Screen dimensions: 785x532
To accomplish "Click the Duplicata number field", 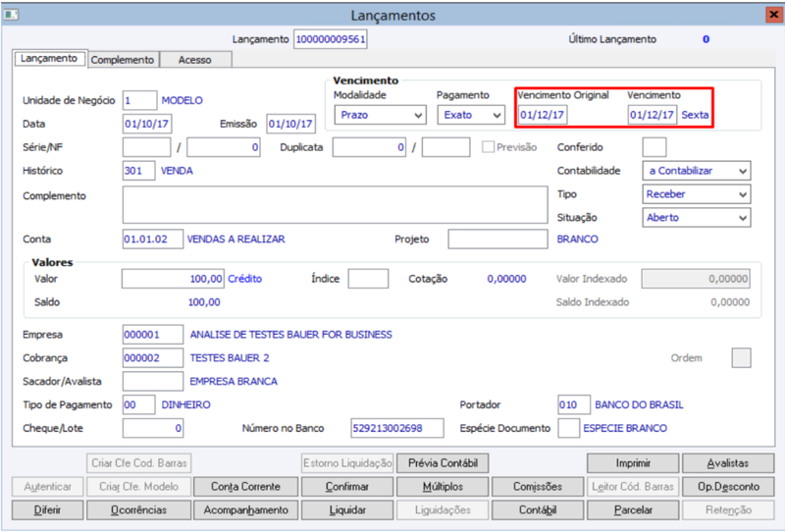I will click(x=369, y=147).
